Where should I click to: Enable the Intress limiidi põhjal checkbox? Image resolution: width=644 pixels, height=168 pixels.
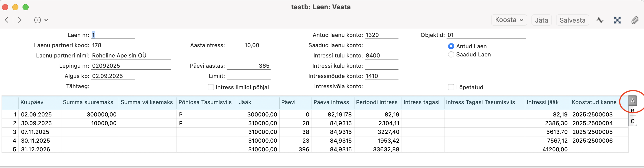211,87
